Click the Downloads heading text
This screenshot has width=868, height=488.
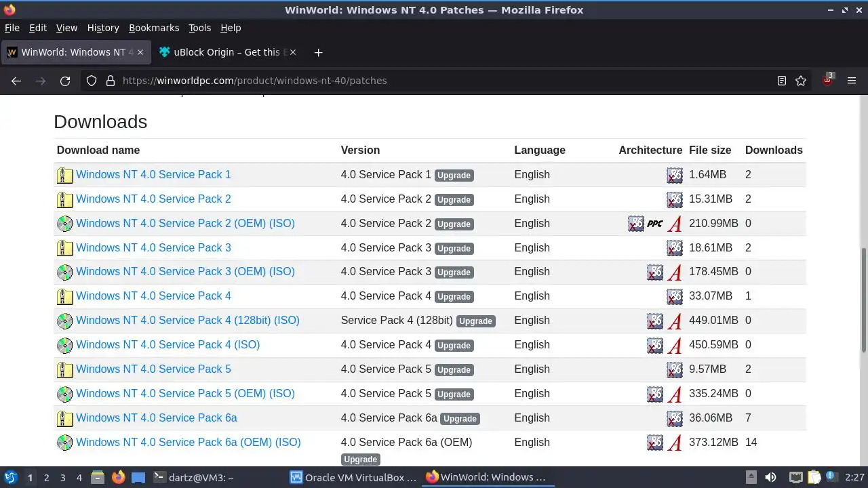100,122
